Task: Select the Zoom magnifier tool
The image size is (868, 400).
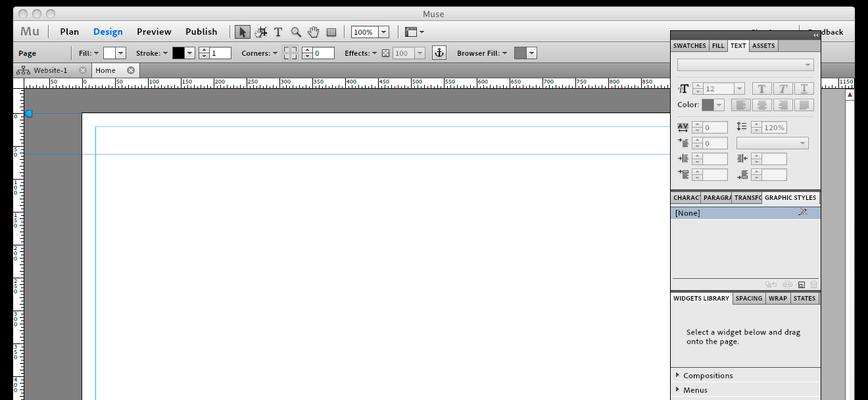Action: tap(296, 32)
